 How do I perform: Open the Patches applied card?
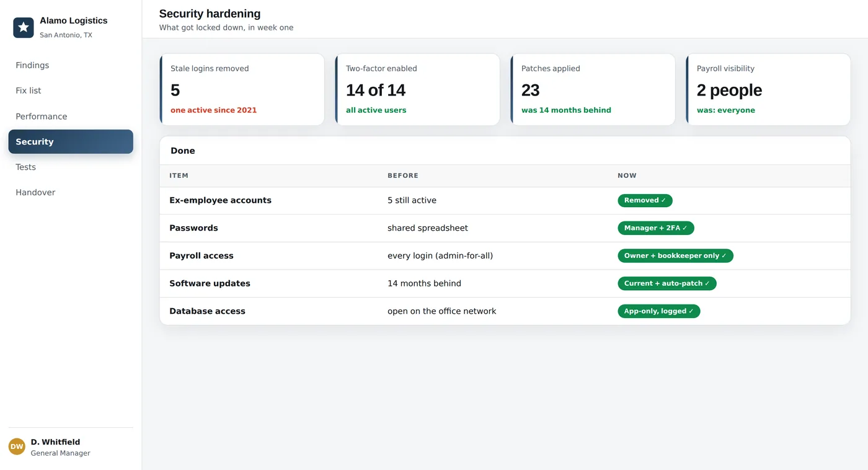coord(593,89)
